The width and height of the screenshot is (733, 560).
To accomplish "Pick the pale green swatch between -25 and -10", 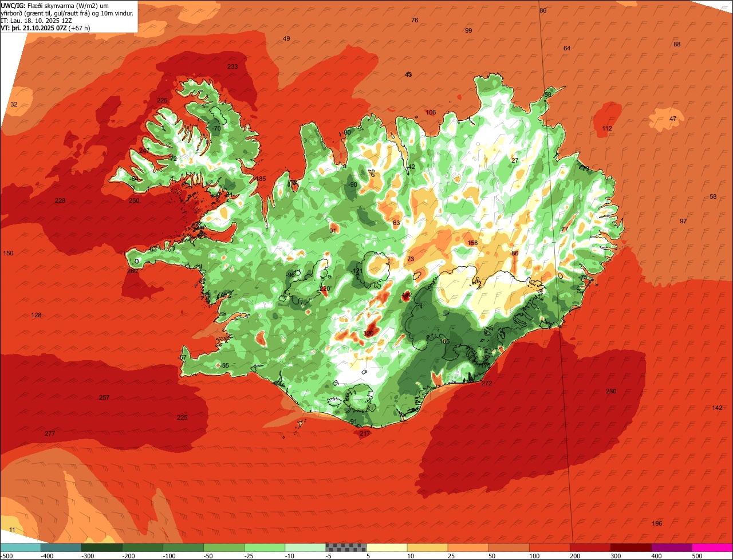I will tap(265, 547).
